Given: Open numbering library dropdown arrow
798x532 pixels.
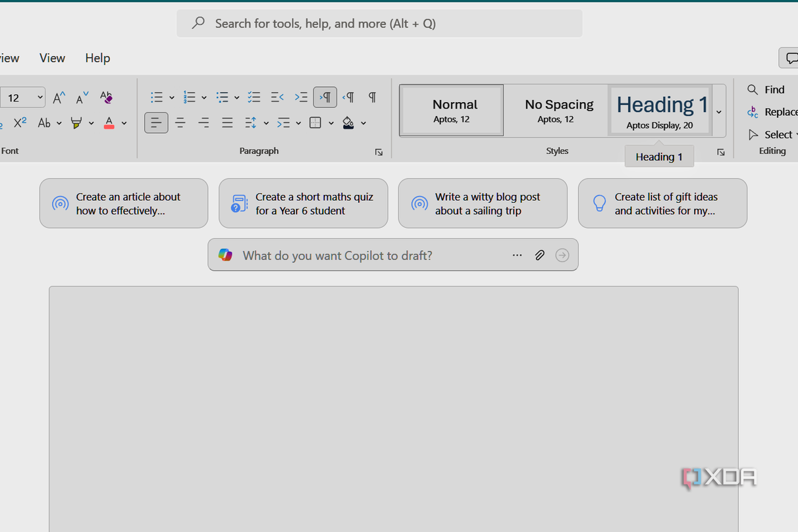Looking at the screenshot, I should [x=204, y=97].
